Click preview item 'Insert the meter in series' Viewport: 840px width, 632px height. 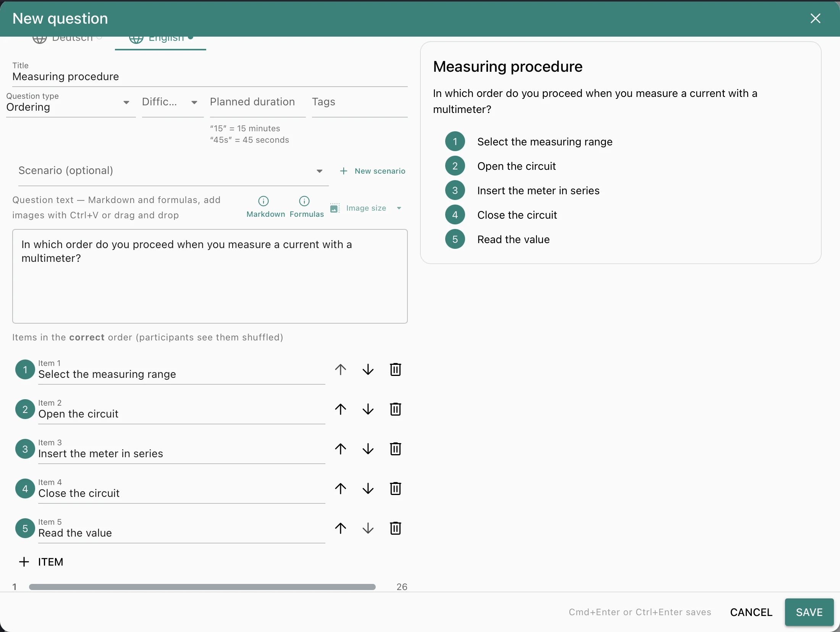(538, 190)
